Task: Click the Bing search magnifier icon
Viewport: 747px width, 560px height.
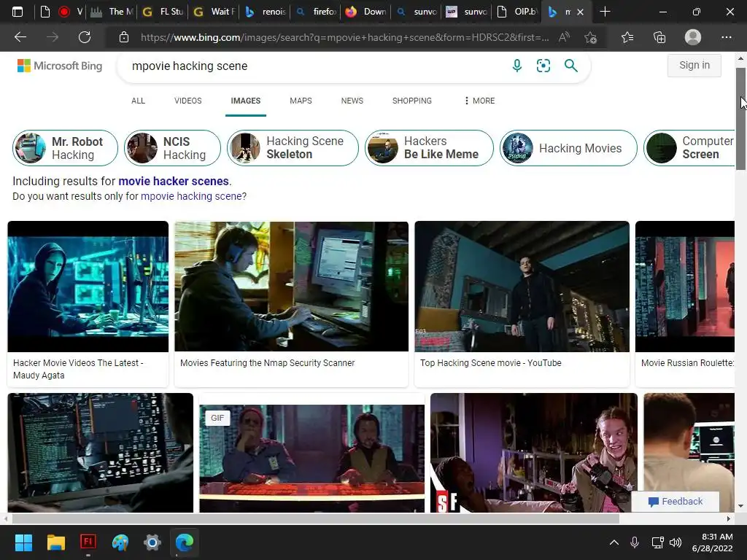Action: pyautogui.click(x=570, y=66)
